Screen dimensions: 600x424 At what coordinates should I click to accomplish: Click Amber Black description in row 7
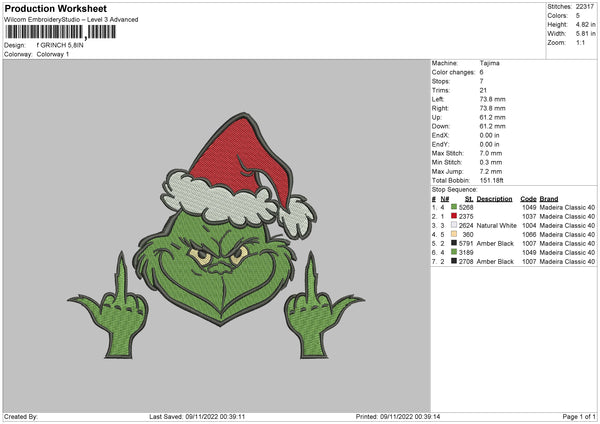pos(495,261)
